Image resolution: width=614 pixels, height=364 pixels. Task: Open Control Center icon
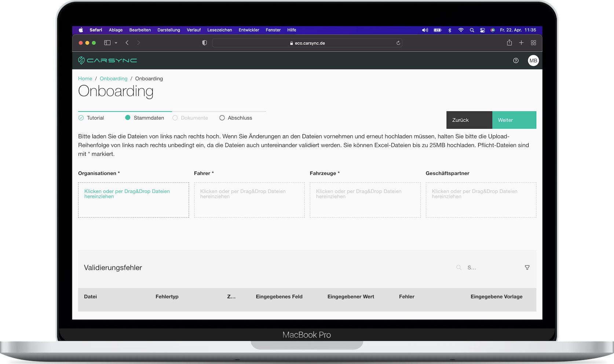[483, 30]
